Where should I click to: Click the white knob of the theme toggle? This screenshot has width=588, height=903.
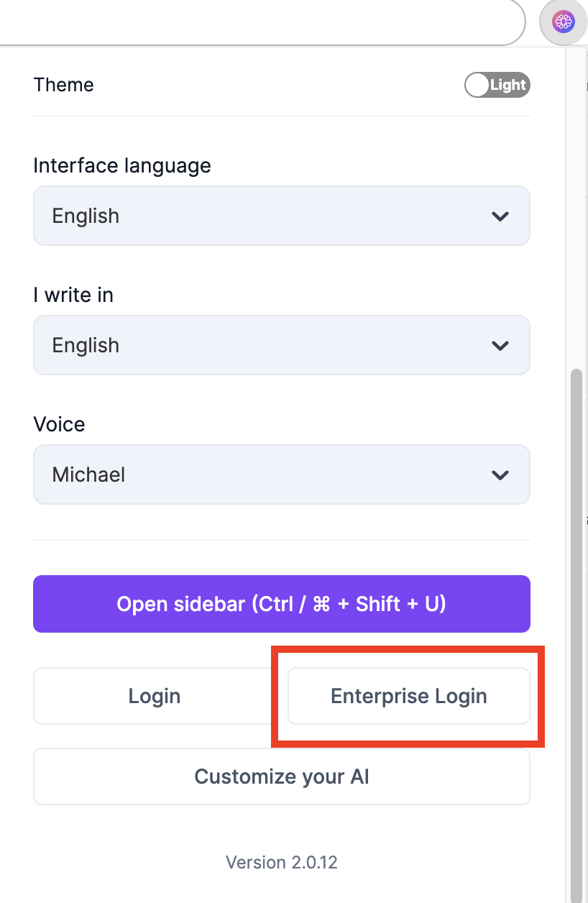point(477,85)
